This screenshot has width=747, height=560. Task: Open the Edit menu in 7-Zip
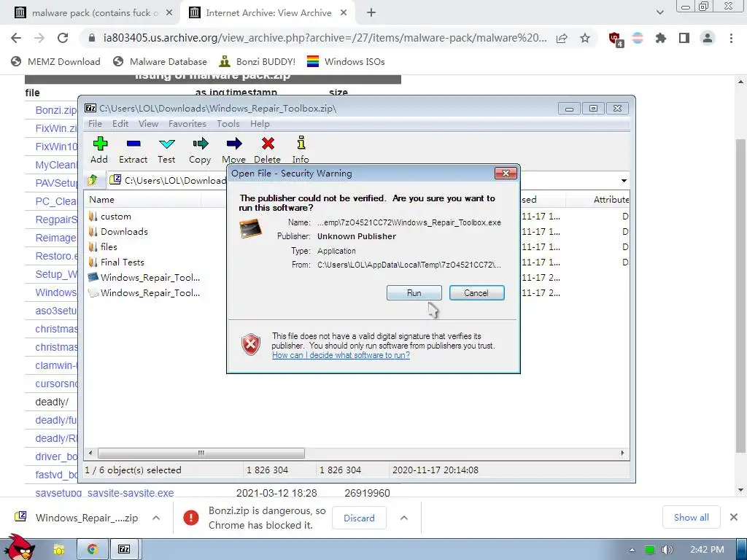pyautogui.click(x=120, y=124)
